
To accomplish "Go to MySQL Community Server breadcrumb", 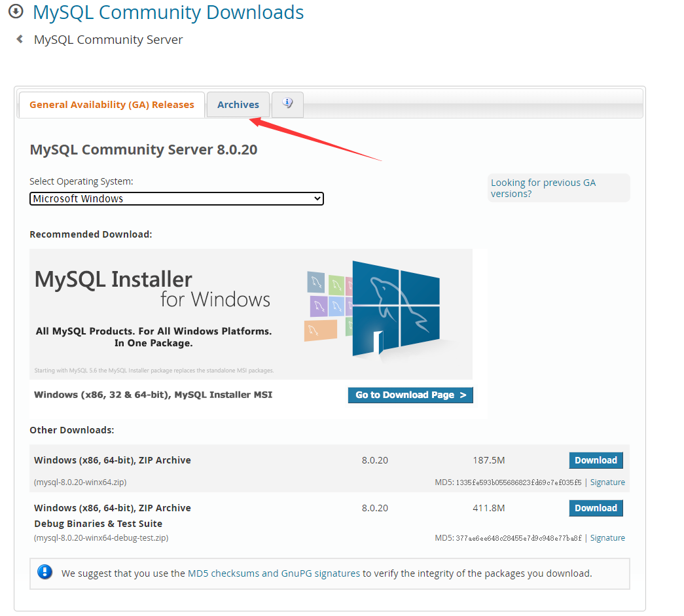I will (x=108, y=40).
